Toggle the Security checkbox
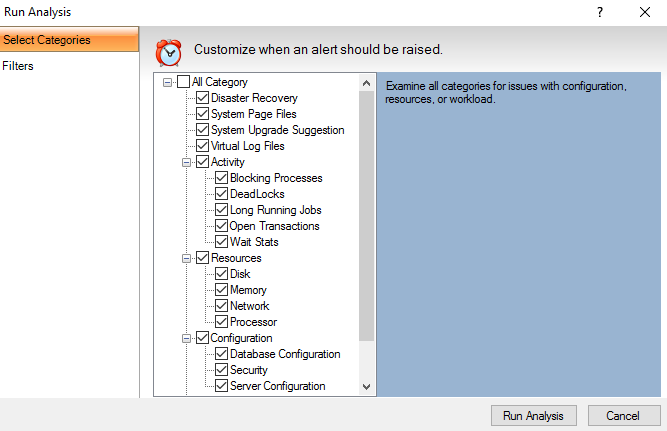The width and height of the screenshot is (667, 431). point(222,370)
